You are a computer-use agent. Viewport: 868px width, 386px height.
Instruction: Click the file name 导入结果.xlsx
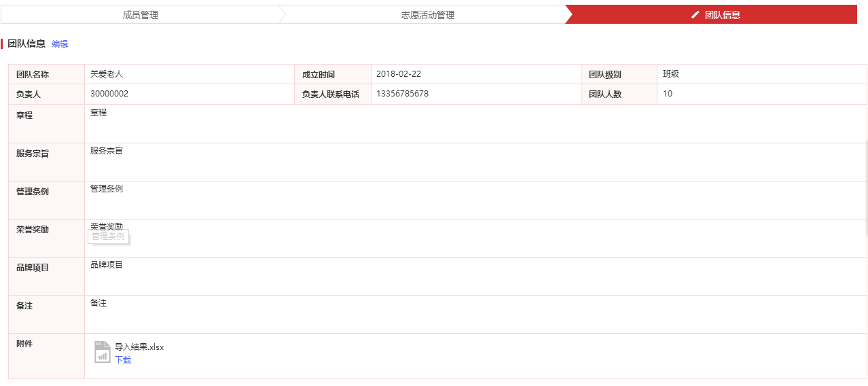click(x=139, y=347)
